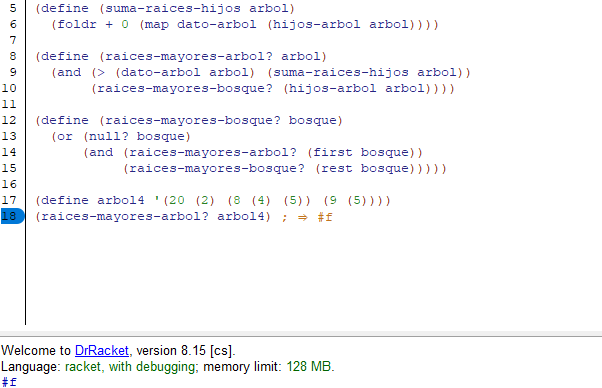602x388 pixels.
Task: Open the DrRacket hyperlink in welcome message
Action: [x=102, y=351]
